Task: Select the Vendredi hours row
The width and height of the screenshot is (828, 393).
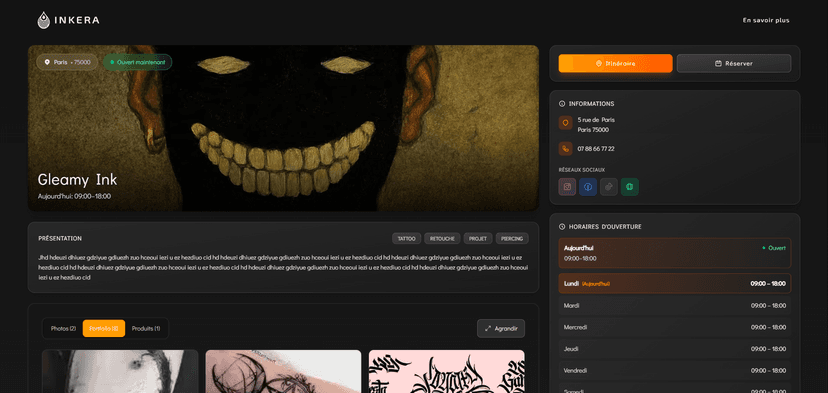Action: click(675, 370)
